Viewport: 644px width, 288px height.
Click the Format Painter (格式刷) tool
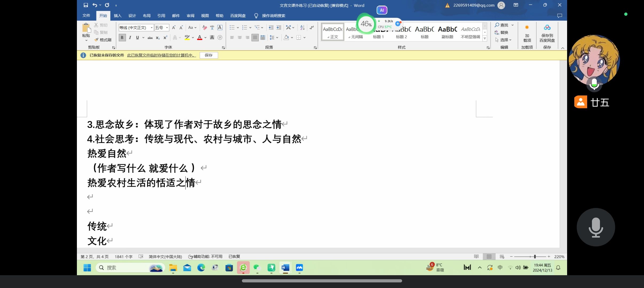pos(103,40)
